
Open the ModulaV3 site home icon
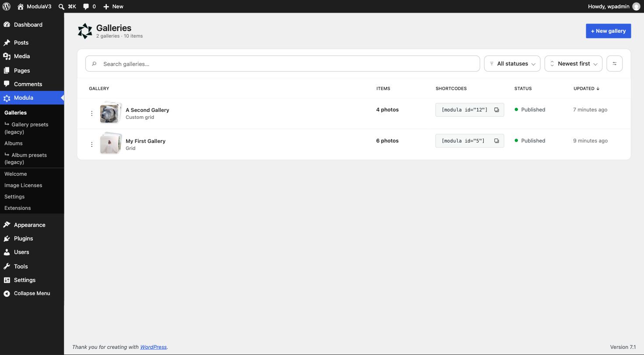pyautogui.click(x=20, y=7)
